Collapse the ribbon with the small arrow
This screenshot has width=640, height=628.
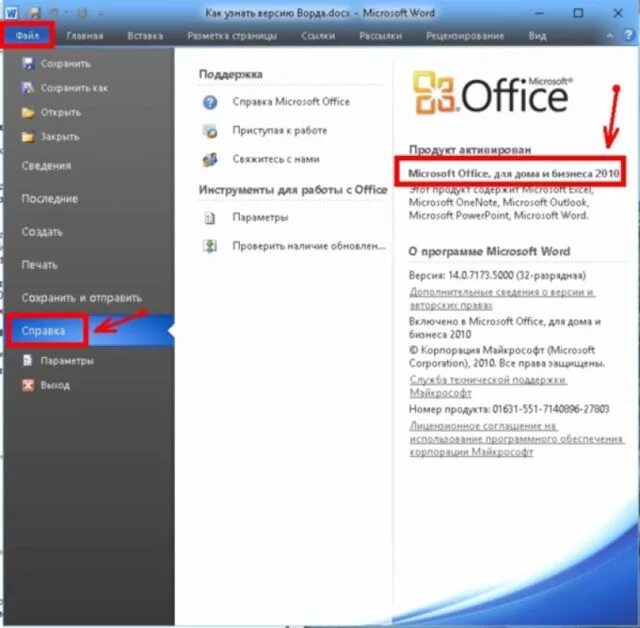click(609, 36)
